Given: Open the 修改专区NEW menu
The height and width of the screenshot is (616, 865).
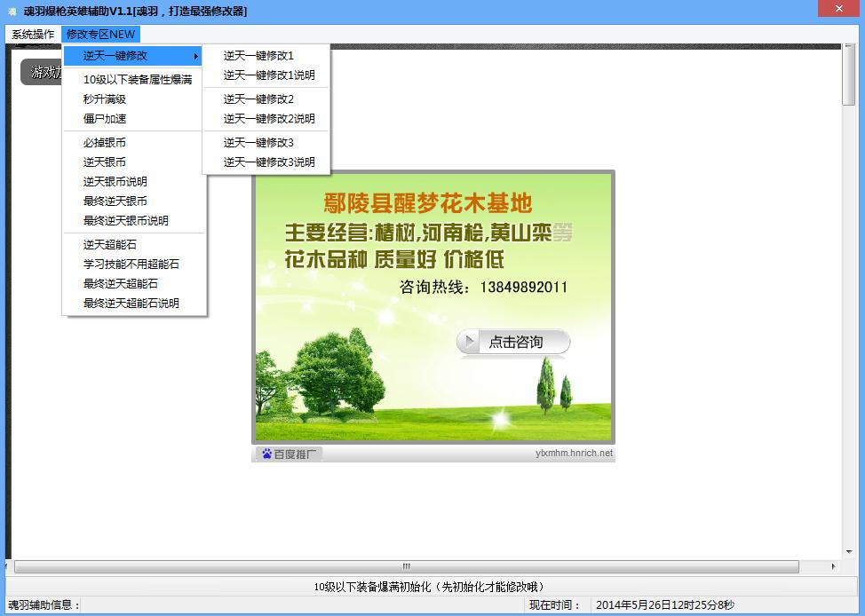Looking at the screenshot, I should point(100,35).
